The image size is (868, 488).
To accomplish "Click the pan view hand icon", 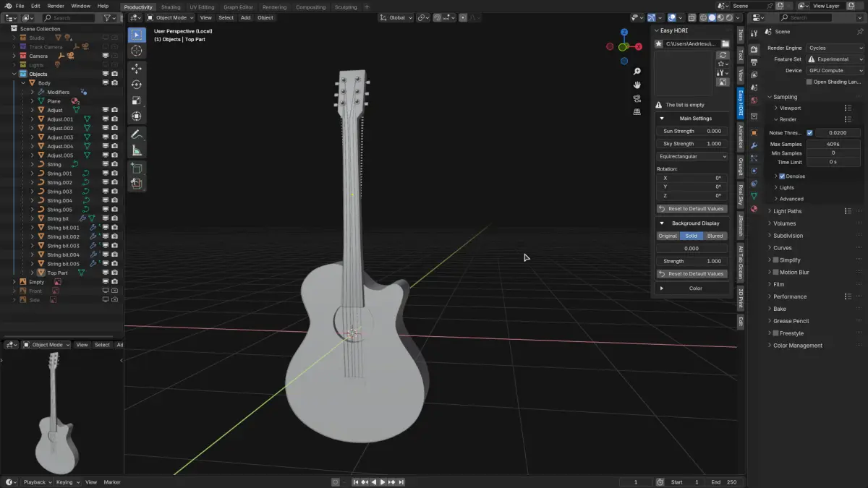I will 637,85.
